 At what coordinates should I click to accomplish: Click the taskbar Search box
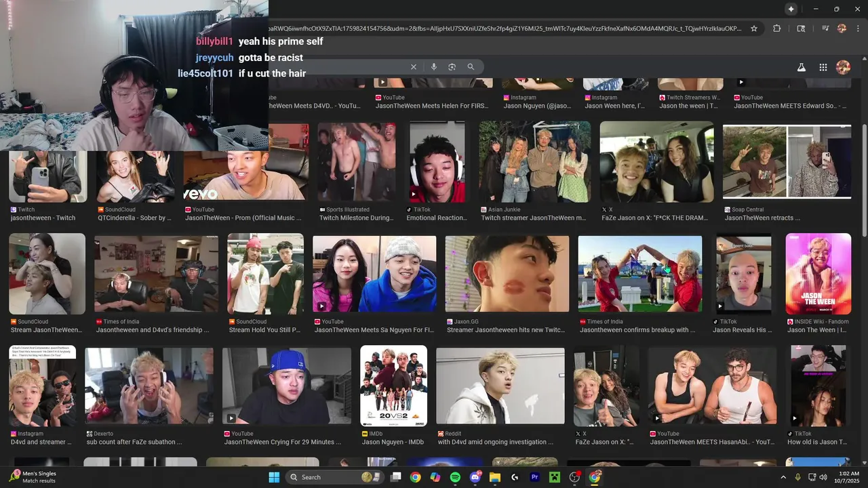point(334,477)
